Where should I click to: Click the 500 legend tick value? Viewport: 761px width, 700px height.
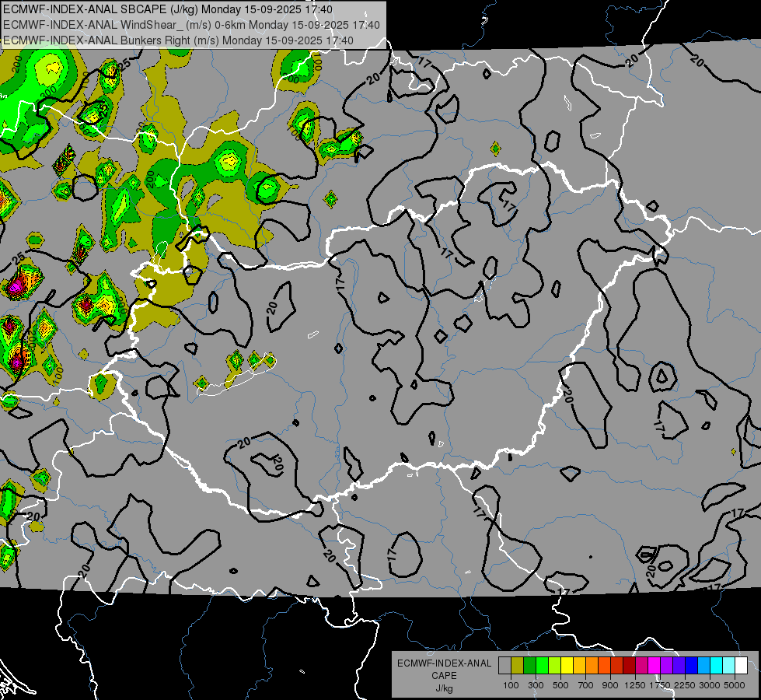[560, 685]
